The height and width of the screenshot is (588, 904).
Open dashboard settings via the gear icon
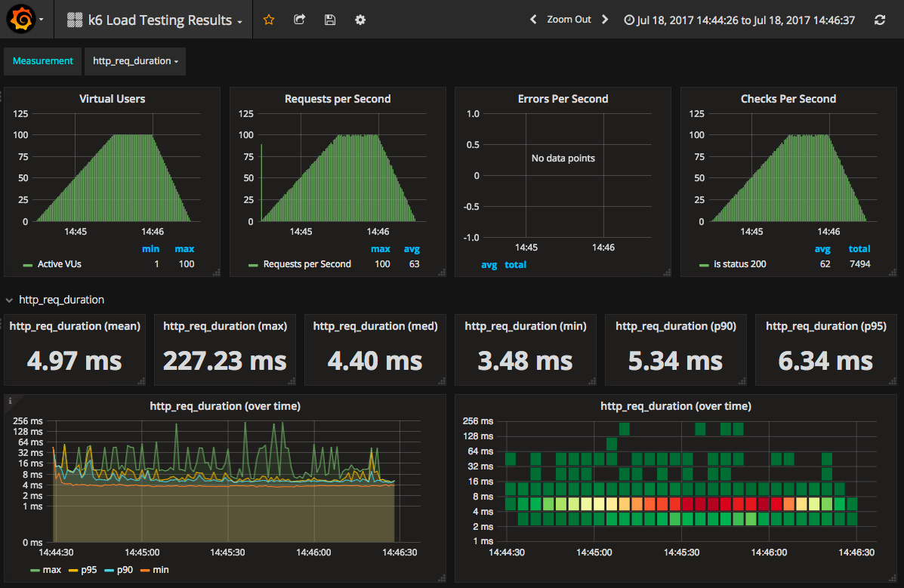359,20
